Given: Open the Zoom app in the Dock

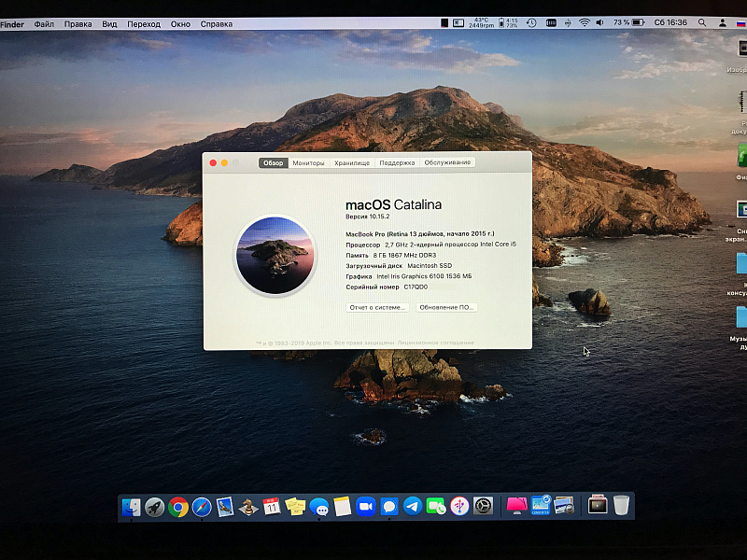Looking at the screenshot, I should [x=365, y=506].
